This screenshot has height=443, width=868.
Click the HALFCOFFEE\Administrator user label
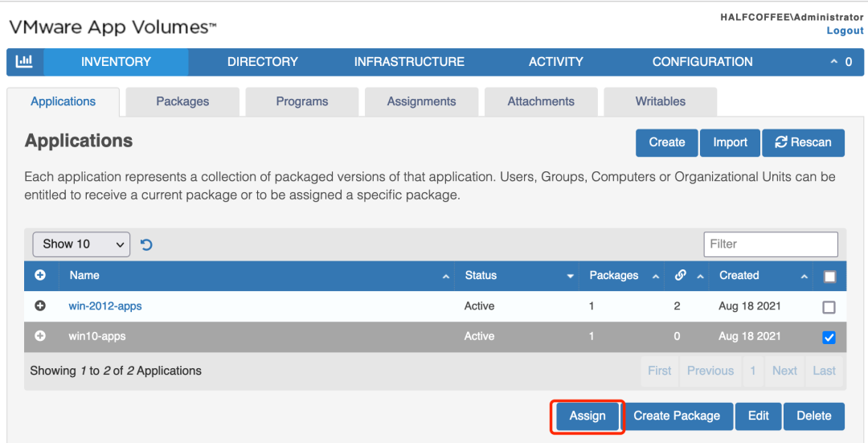click(x=792, y=17)
